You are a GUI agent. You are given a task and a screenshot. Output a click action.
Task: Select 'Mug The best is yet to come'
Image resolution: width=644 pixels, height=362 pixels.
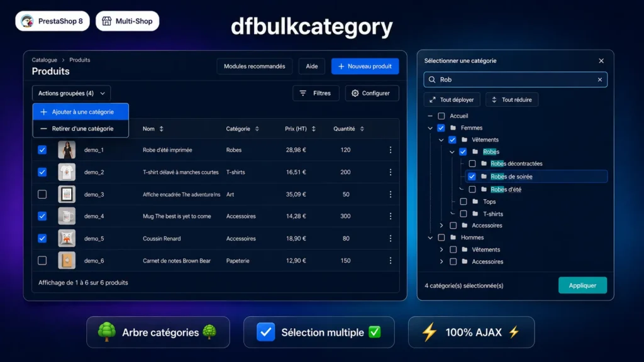[177, 216]
